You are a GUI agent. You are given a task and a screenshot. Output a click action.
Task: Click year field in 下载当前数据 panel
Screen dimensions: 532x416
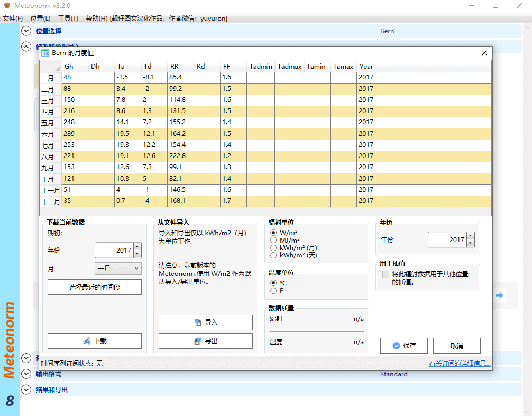114,250
